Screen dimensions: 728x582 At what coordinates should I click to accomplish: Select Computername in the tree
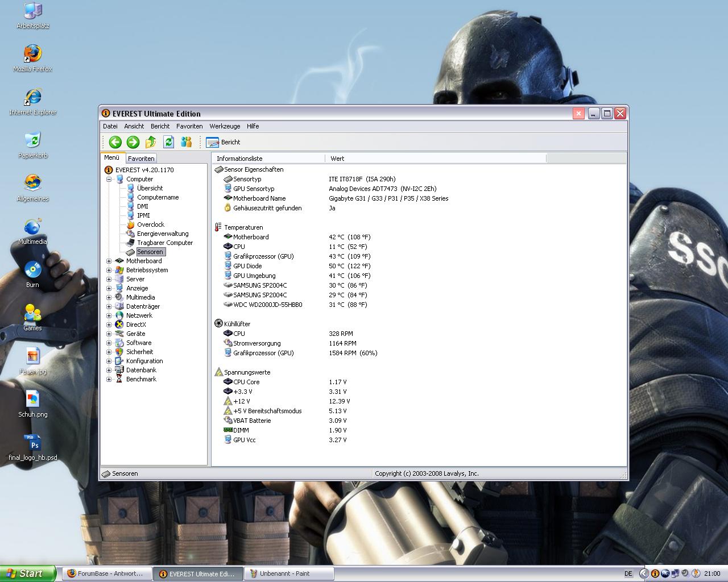click(x=158, y=197)
